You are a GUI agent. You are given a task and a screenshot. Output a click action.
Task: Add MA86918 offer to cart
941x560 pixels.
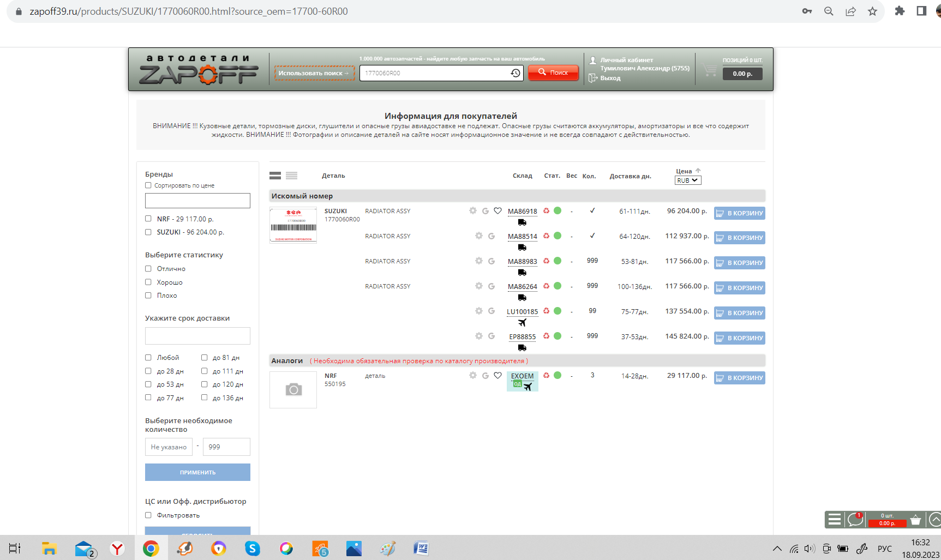coord(740,213)
